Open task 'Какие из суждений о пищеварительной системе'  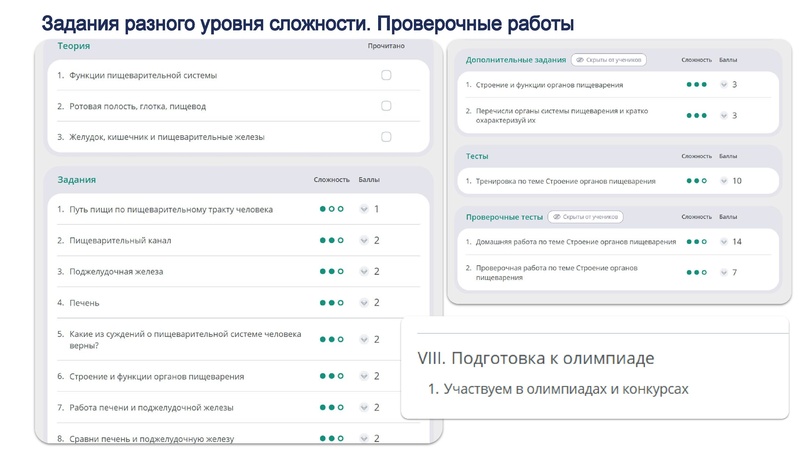[x=185, y=339]
